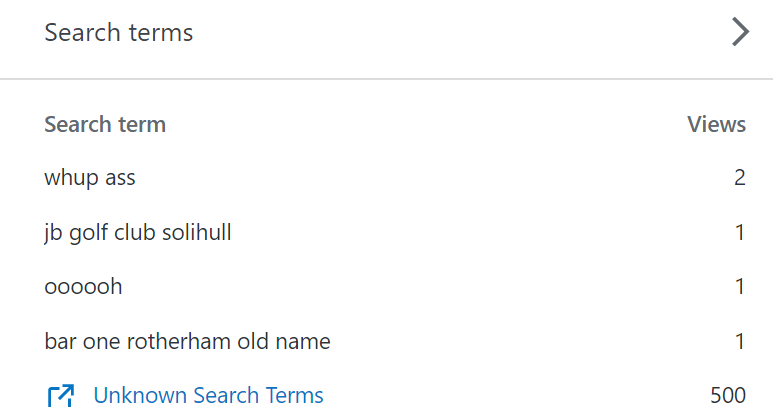Select the "jb golf club solihull" search term

point(138,233)
